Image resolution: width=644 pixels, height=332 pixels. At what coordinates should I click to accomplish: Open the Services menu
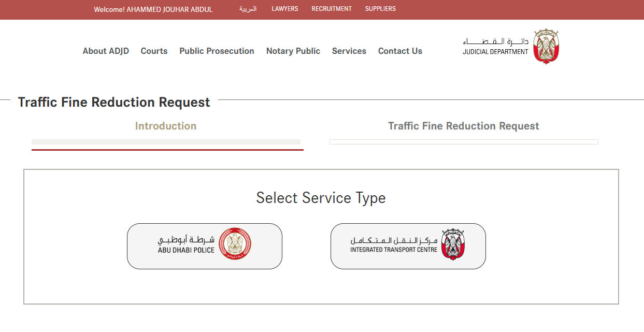click(349, 51)
